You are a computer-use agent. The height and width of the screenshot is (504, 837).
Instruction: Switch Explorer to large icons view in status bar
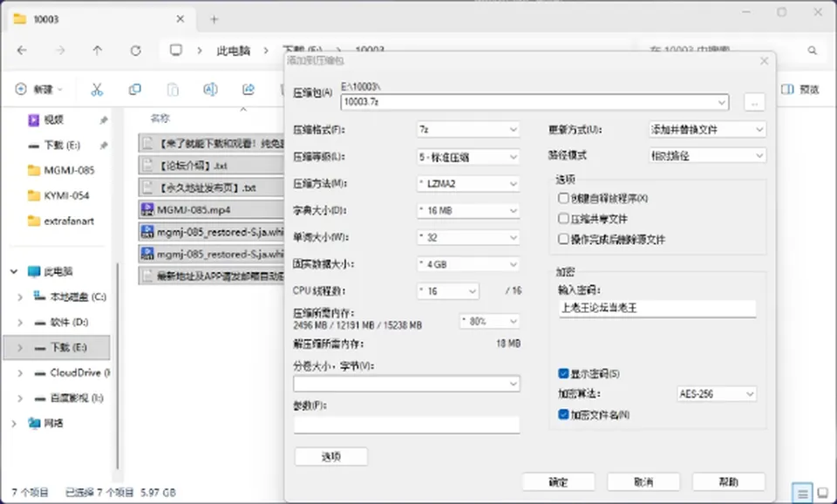pos(823,493)
